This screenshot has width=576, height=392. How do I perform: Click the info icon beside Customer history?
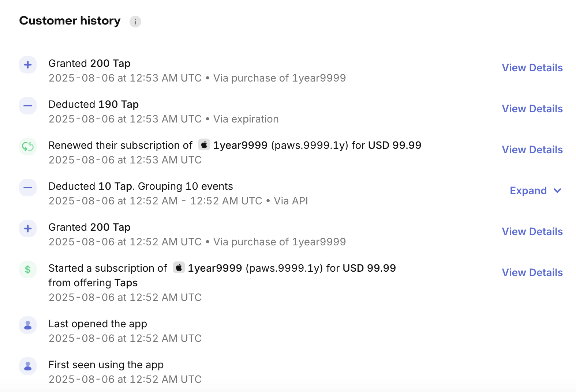(135, 22)
